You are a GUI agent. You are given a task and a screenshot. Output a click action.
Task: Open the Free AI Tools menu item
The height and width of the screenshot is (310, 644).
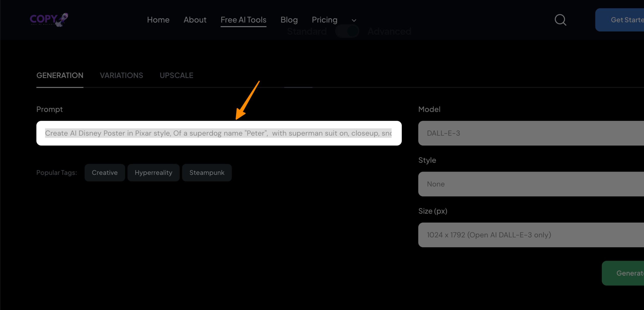[x=243, y=20]
